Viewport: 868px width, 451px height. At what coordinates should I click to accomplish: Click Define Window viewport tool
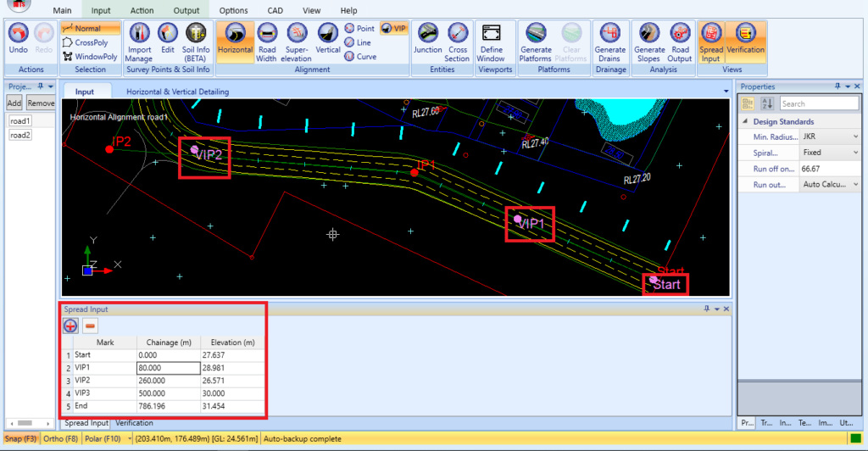click(491, 42)
